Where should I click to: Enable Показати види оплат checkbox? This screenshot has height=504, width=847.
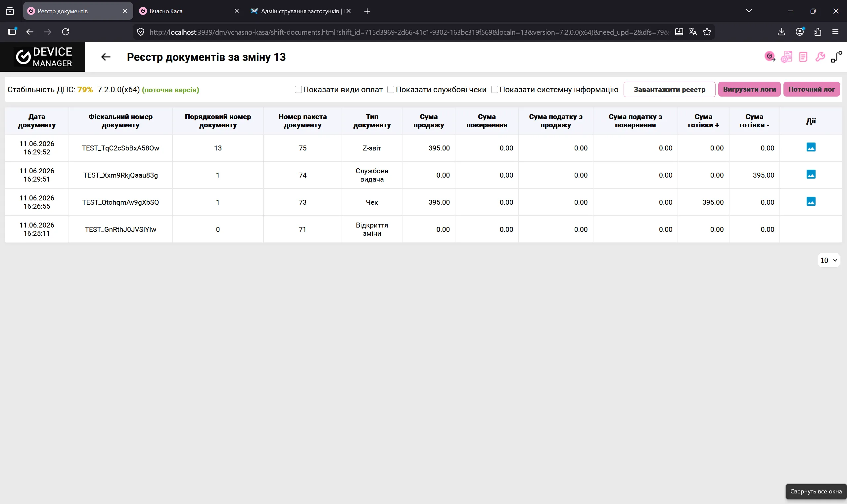298,89
